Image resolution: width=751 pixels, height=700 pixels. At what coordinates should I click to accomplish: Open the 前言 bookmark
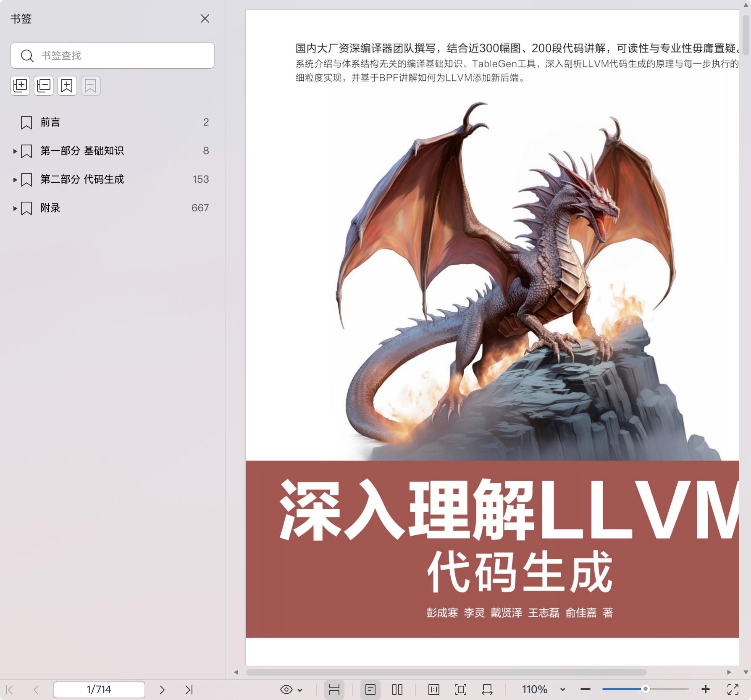click(113, 122)
